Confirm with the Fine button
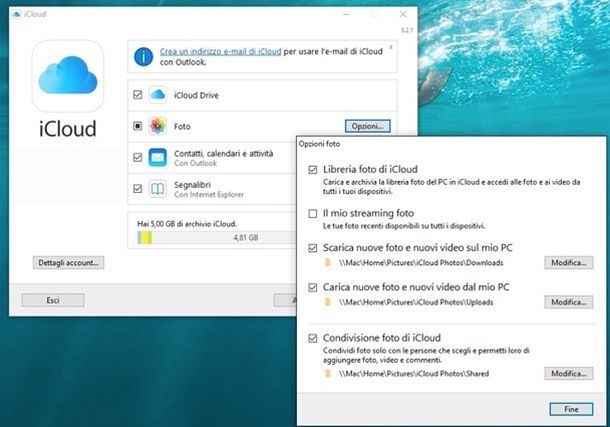 click(x=571, y=409)
